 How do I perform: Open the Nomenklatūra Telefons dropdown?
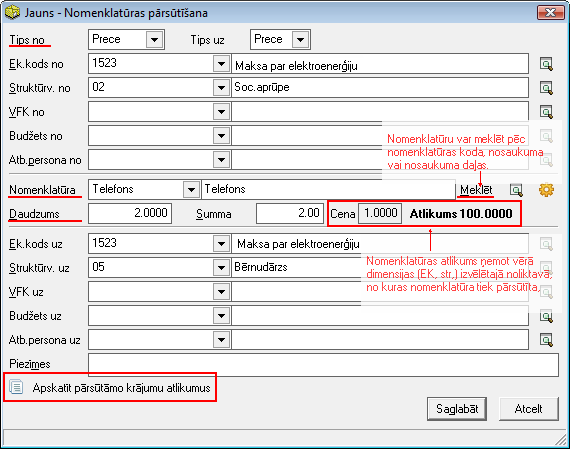pos(191,189)
